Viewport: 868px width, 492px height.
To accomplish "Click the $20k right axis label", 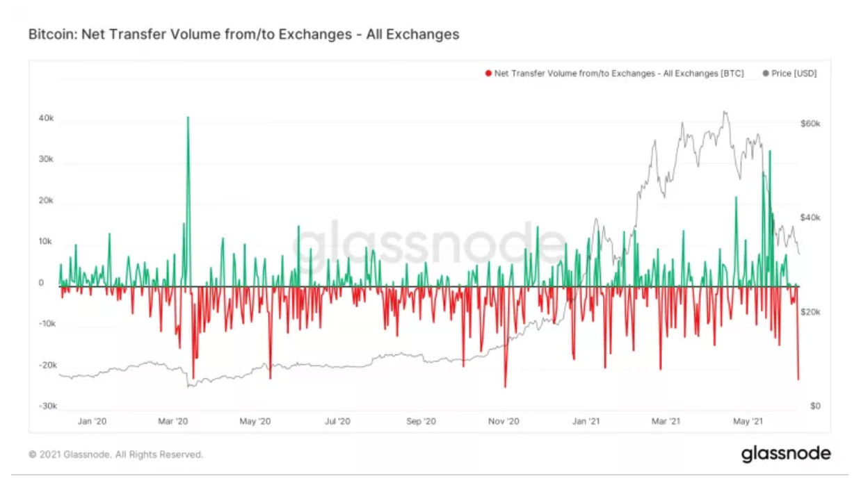I will [x=811, y=313].
